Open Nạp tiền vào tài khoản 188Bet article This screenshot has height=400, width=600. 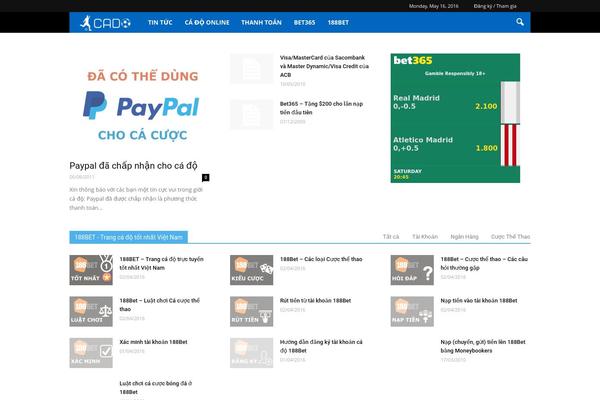point(479,300)
